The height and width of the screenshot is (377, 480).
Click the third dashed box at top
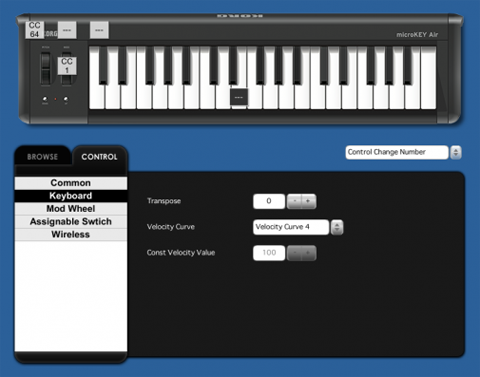(x=99, y=30)
